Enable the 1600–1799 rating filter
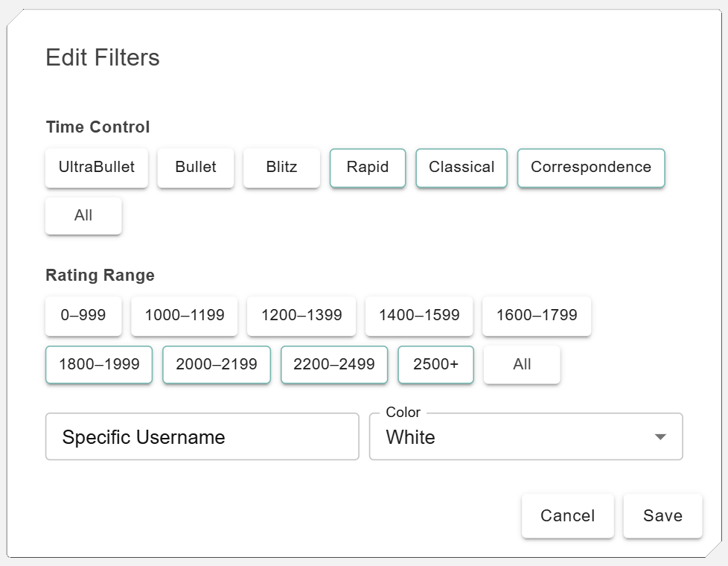Viewport: 728px width, 566px height. point(537,316)
